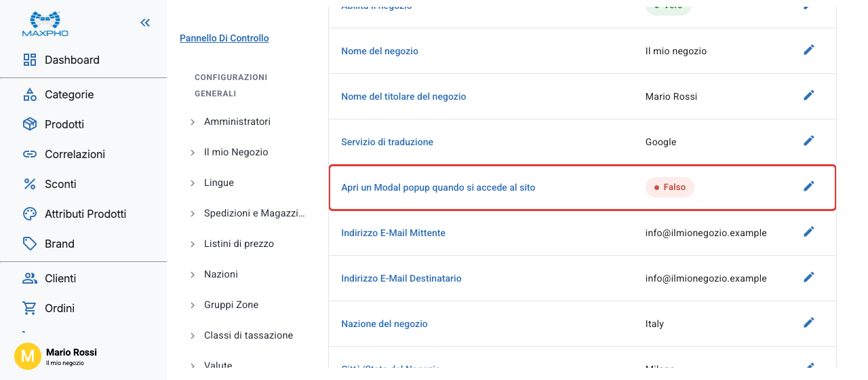The width and height of the screenshot is (868, 380).
Task: Expand the Il mio Negozio chevron
Action: pos(193,153)
